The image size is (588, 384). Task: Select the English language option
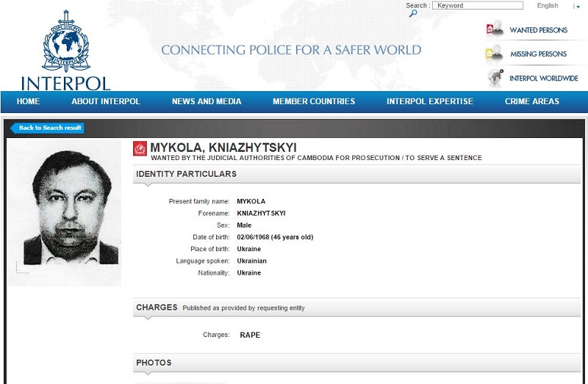coord(548,6)
